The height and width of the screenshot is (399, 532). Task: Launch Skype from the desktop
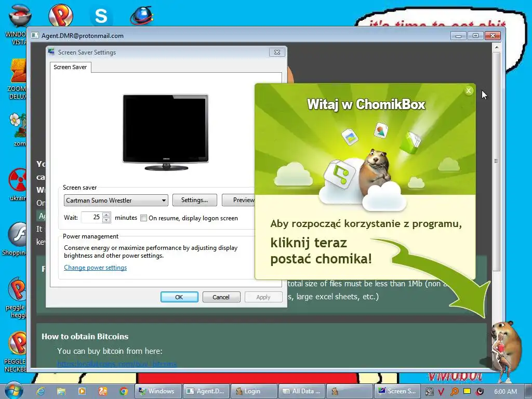click(101, 16)
